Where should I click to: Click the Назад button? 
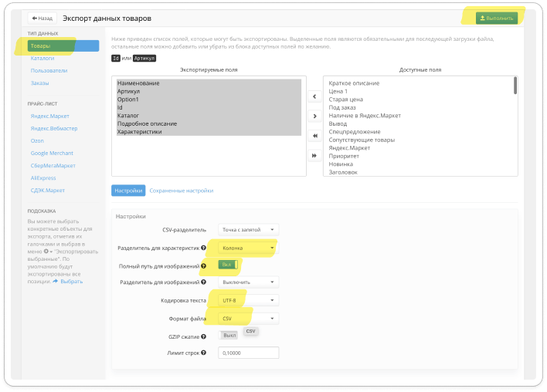pos(42,18)
